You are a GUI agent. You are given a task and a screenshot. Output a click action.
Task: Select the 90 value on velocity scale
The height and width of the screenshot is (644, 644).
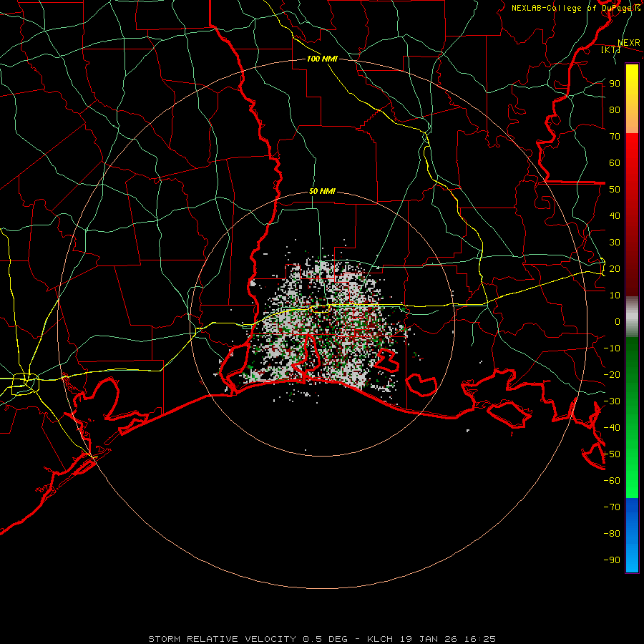(615, 84)
